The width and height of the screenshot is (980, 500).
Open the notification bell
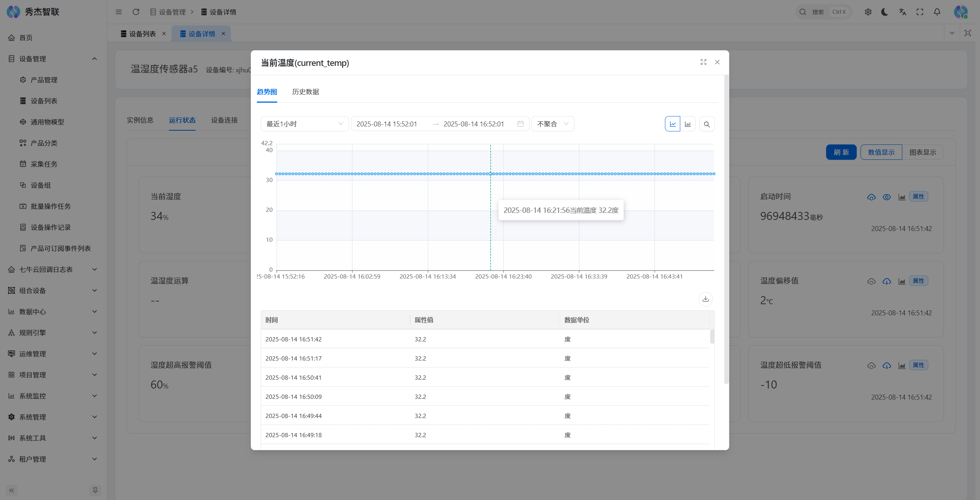[937, 12]
